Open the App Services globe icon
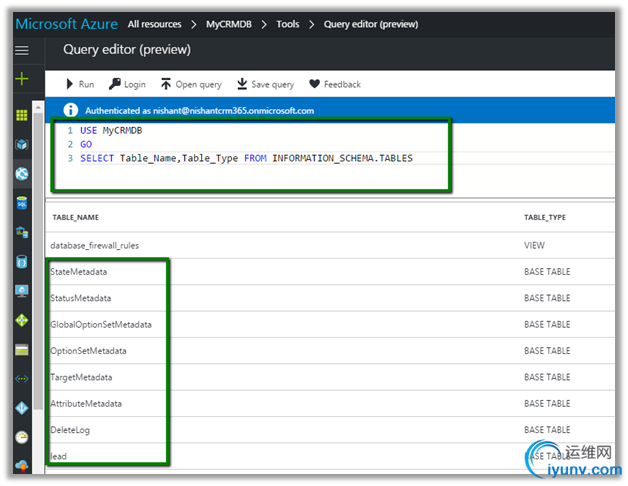This screenshot has height=486, width=628. point(22,173)
